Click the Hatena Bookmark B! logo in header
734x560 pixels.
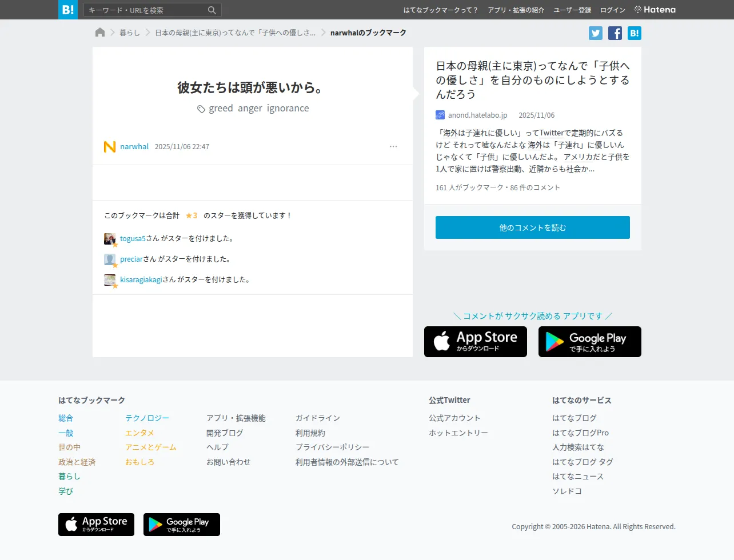pos(68,10)
